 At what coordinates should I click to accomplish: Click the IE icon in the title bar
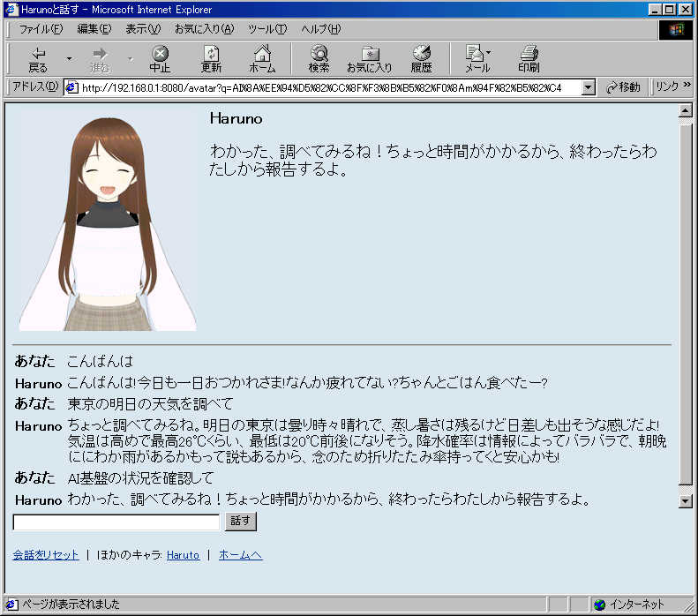pyautogui.click(x=11, y=10)
